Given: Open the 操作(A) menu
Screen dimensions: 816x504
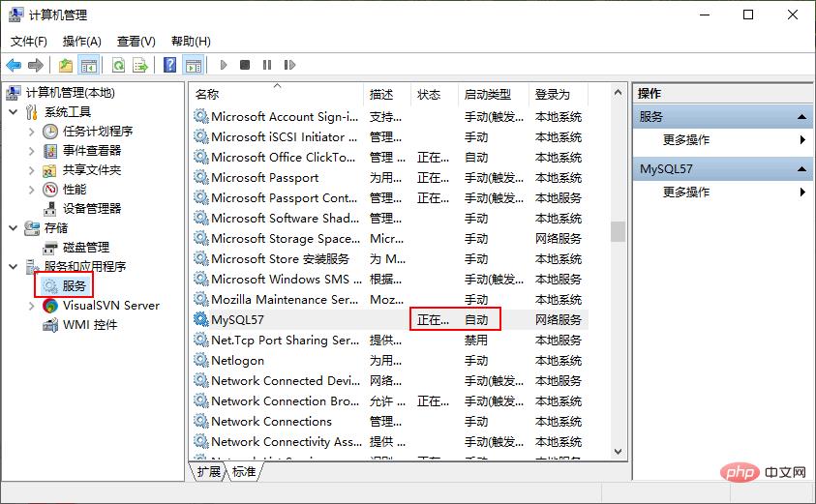Looking at the screenshot, I should click(81, 41).
